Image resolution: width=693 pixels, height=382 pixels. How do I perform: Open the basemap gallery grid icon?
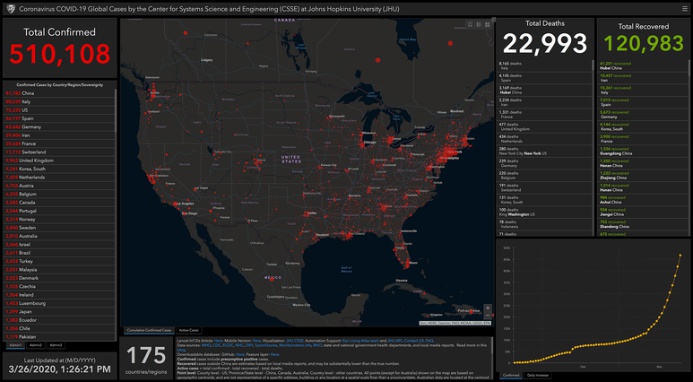click(x=487, y=24)
